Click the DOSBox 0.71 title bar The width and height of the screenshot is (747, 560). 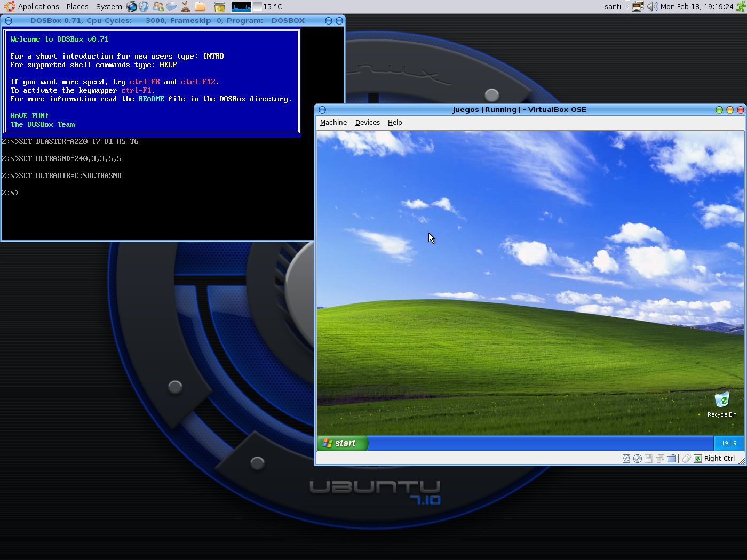[168, 20]
